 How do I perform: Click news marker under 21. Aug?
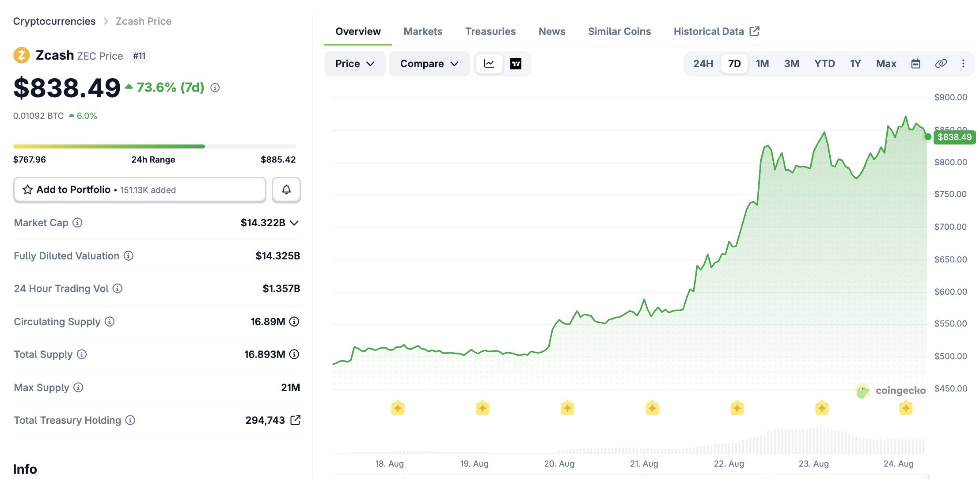click(x=652, y=408)
